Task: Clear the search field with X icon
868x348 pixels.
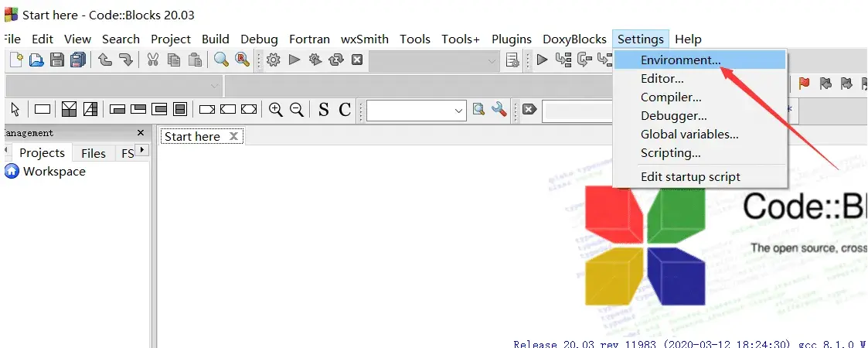Action: [x=529, y=109]
